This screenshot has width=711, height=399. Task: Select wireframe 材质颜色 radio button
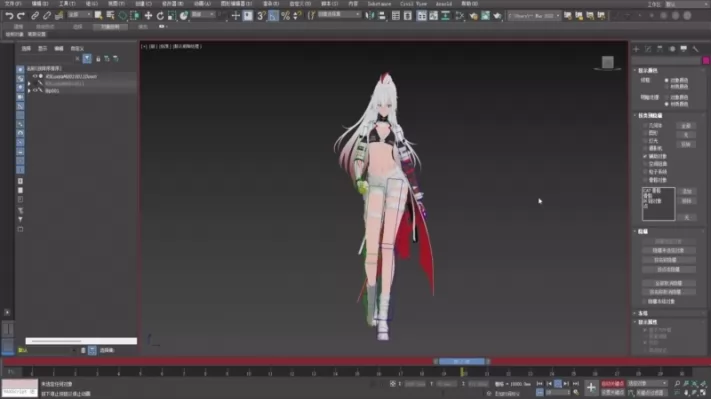point(667,87)
